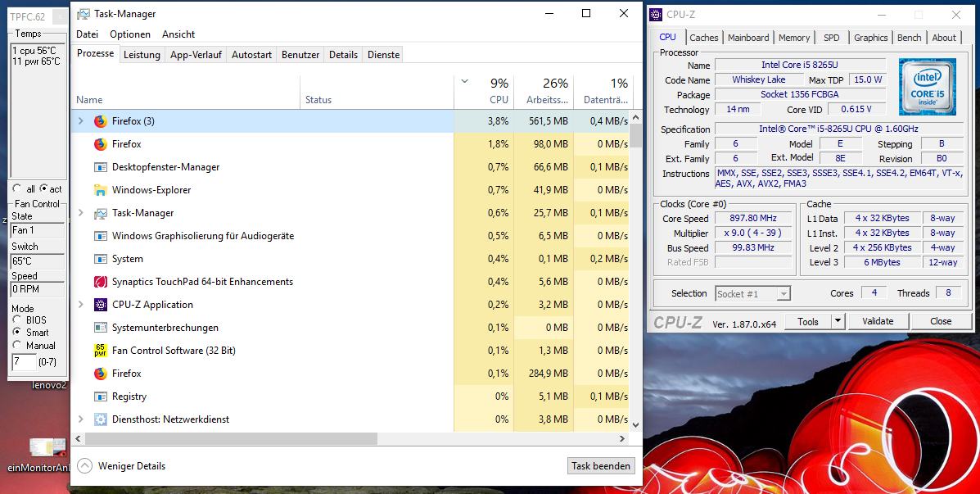Open the Optionen menu

(130, 34)
